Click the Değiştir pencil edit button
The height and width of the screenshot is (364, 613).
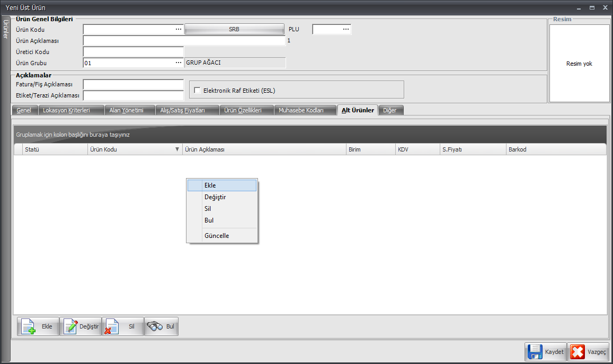click(81, 326)
